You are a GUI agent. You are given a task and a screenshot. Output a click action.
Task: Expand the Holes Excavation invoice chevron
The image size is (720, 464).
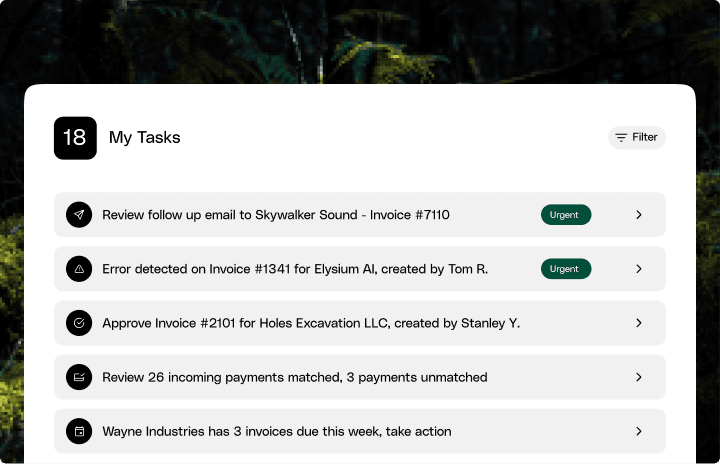tap(639, 323)
